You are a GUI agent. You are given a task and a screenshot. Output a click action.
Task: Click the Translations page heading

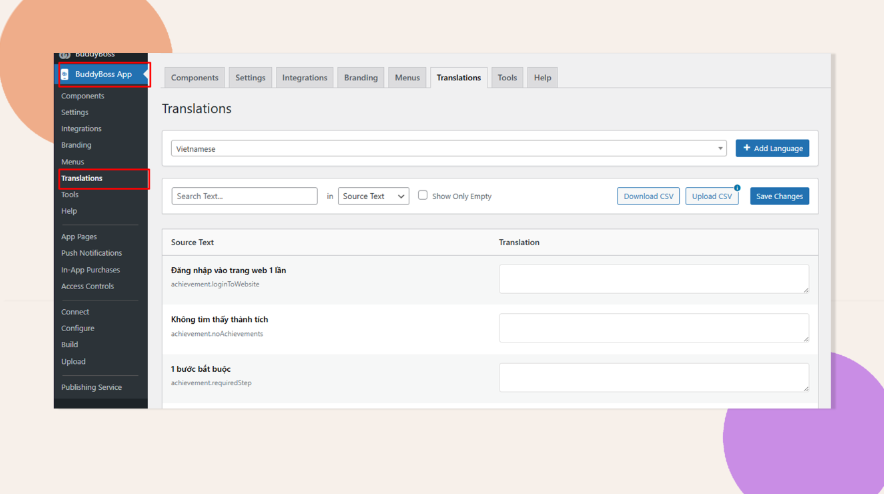197,108
